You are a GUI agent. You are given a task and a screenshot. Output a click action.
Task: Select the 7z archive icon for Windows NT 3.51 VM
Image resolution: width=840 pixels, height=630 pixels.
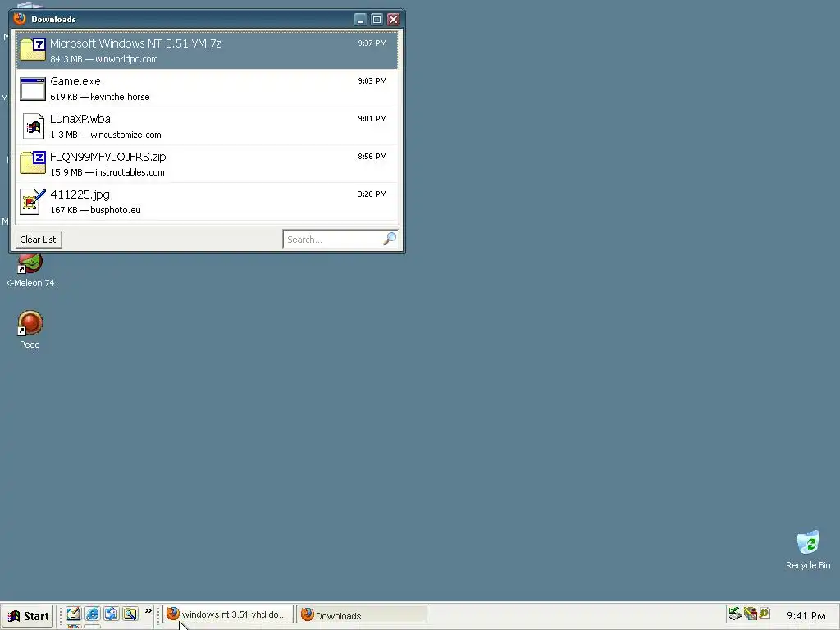click(x=33, y=49)
